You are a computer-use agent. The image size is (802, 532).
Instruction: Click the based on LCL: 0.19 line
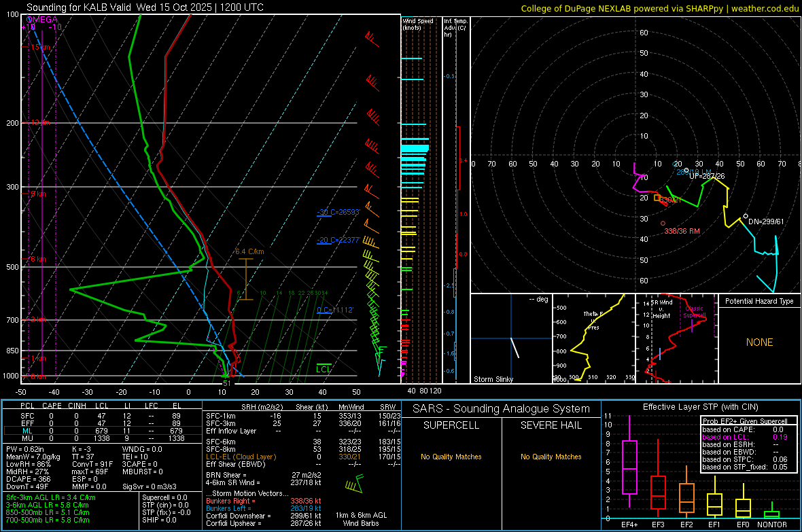coord(745,437)
